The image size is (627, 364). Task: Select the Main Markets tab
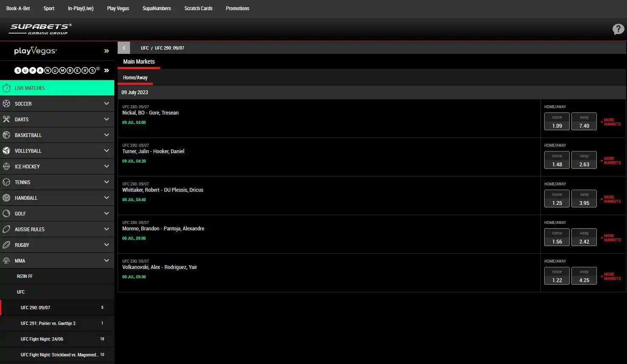click(139, 62)
